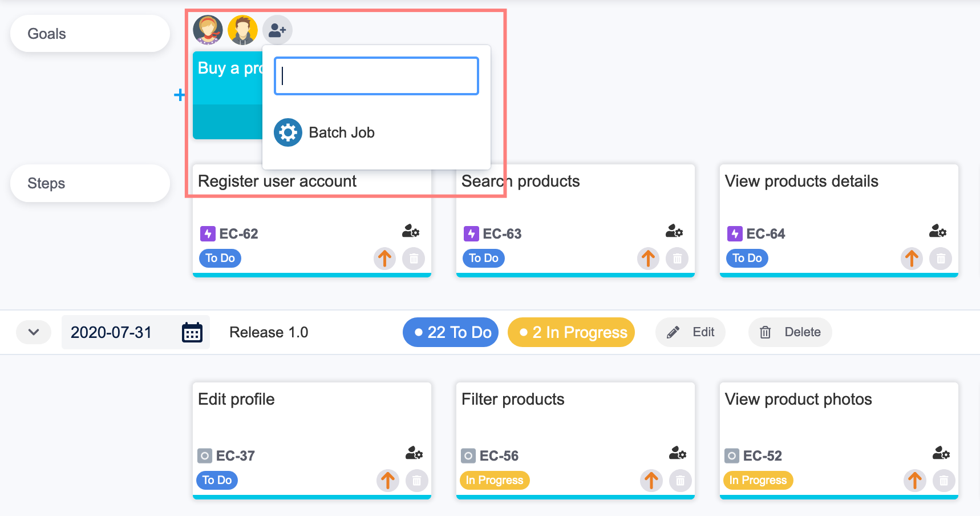Image resolution: width=980 pixels, height=516 pixels.
Task: Click the second persona avatar with yellow background
Action: [242, 30]
